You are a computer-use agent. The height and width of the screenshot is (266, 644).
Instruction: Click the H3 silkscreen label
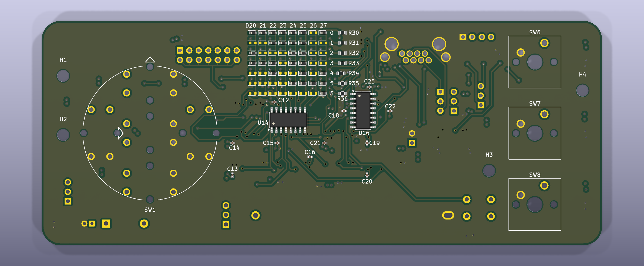click(x=489, y=155)
